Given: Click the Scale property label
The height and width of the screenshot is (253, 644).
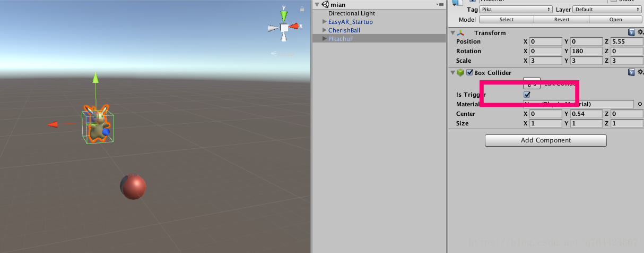Looking at the screenshot, I should pyautogui.click(x=464, y=61).
